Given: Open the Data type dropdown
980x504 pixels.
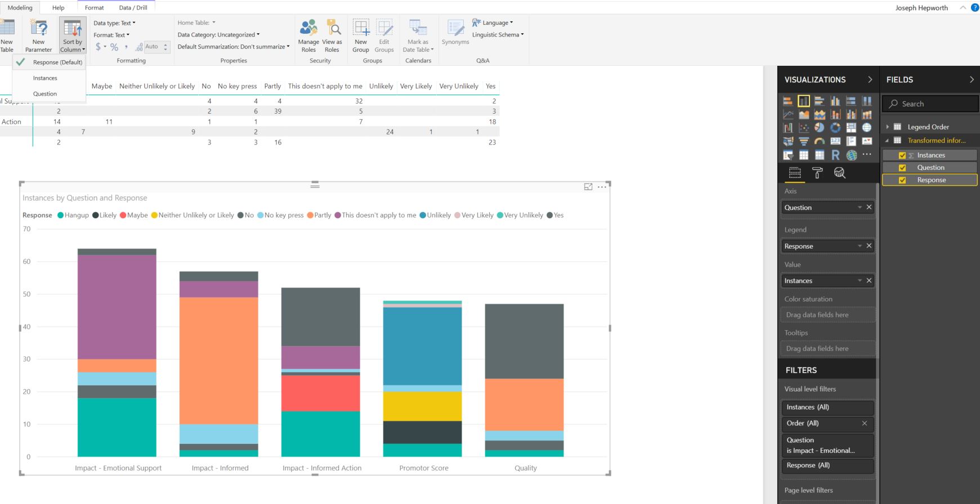Looking at the screenshot, I should (x=114, y=23).
